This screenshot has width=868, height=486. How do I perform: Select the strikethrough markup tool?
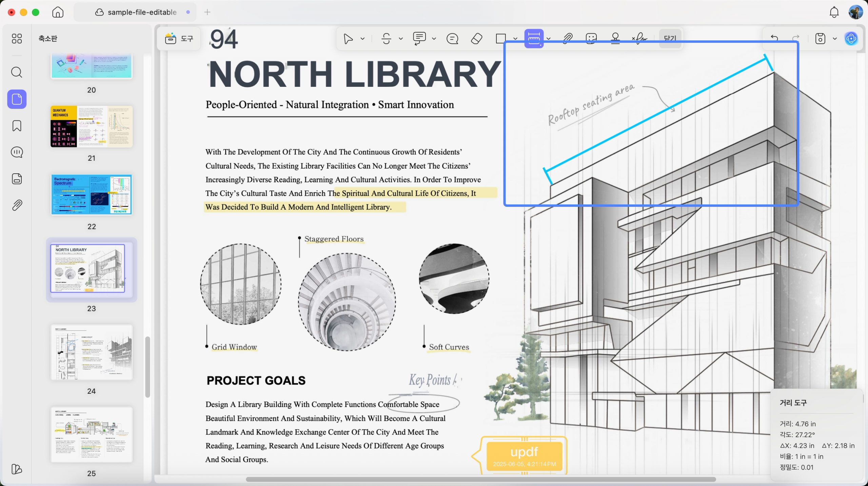pyautogui.click(x=386, y=39)
